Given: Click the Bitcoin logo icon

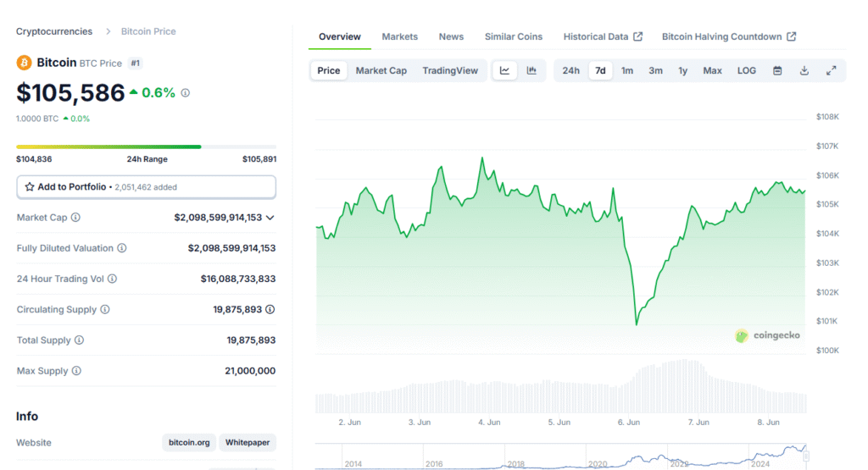Looking at the screenshot, I should tap(24, 63).
